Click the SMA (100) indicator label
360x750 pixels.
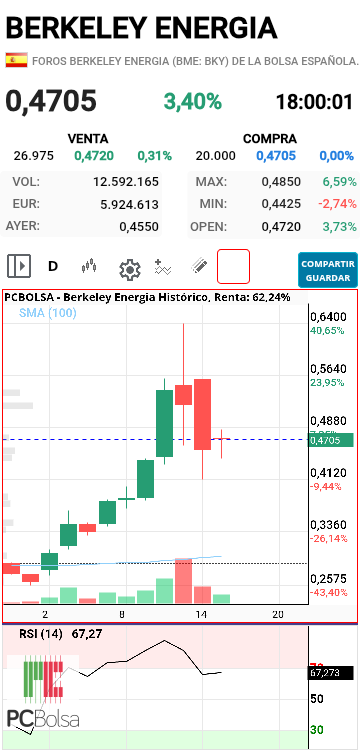48,313
